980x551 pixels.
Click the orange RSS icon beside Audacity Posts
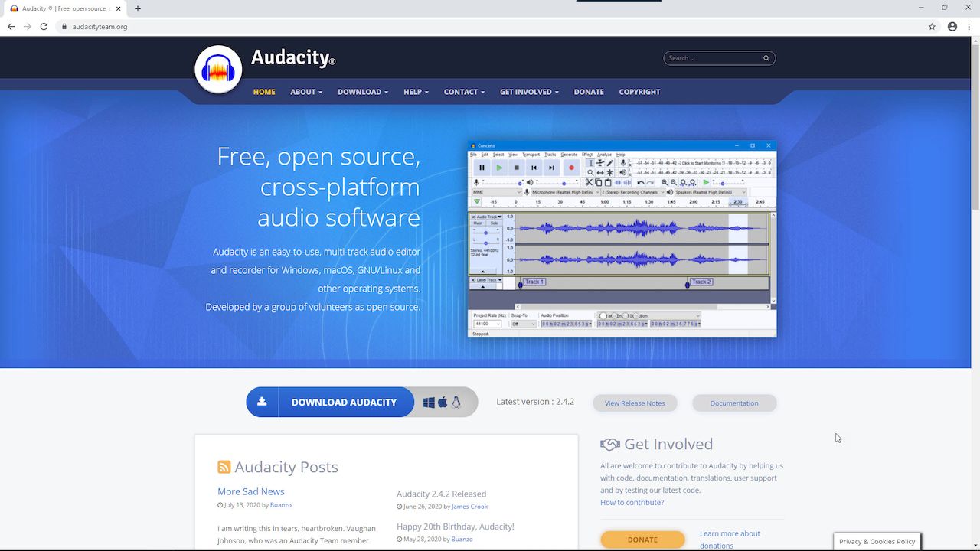click(224, 466)
